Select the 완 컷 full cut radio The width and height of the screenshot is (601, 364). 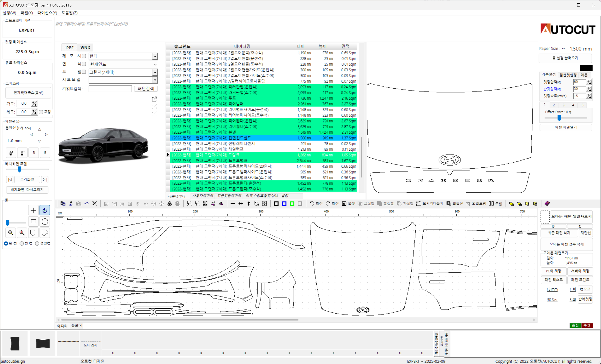pos(6,243)
